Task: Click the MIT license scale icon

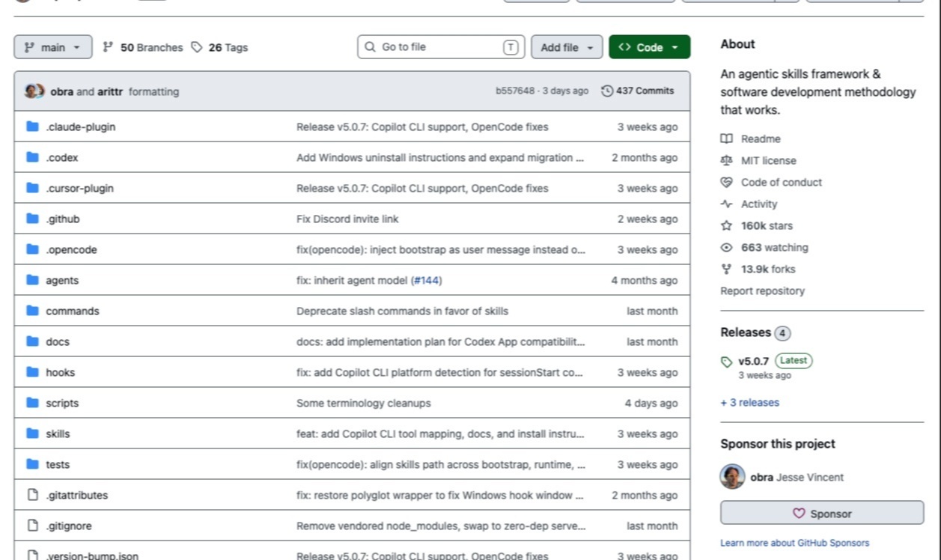Action: pos(726,160)
